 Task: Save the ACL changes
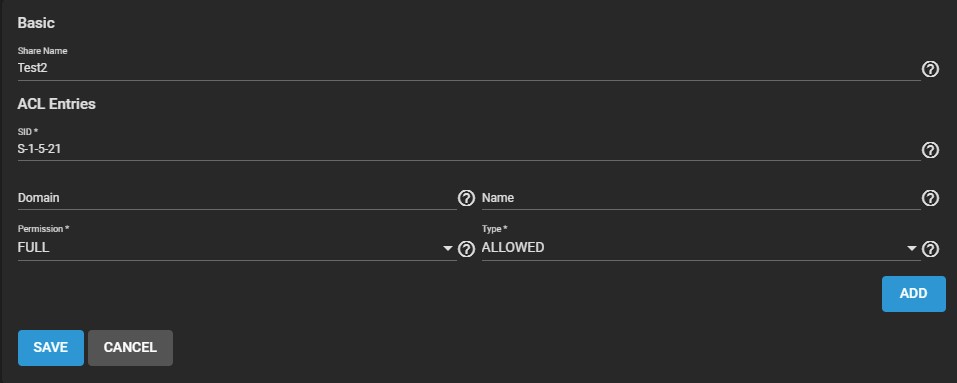point(51,348)
